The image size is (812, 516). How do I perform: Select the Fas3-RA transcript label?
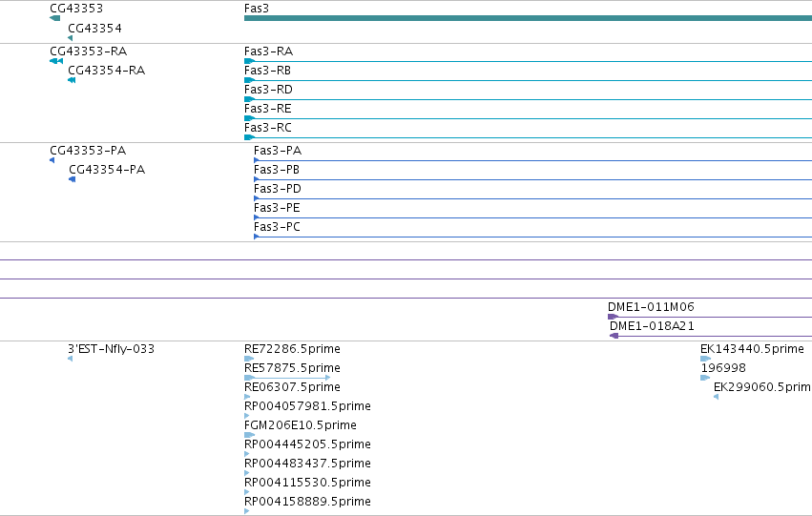[268, 52]
